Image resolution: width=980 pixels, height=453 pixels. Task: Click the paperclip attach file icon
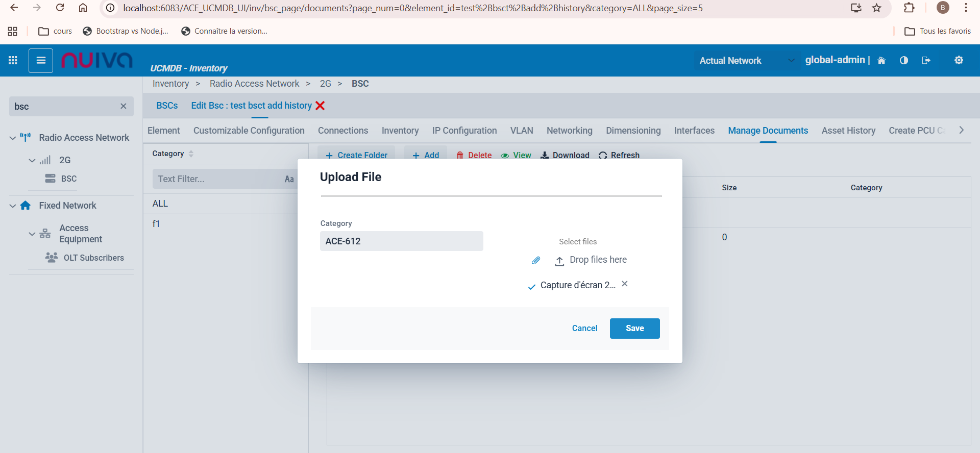(x=535, y=260)
